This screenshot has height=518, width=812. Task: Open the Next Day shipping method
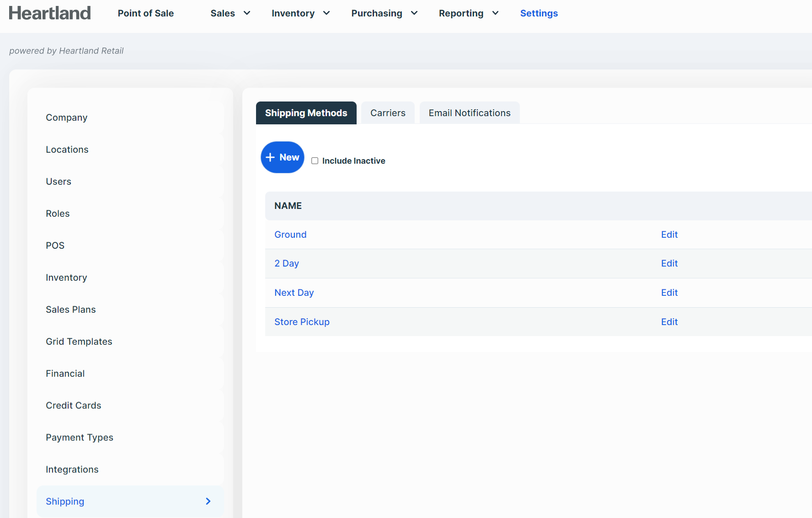(x=294, y=293)
